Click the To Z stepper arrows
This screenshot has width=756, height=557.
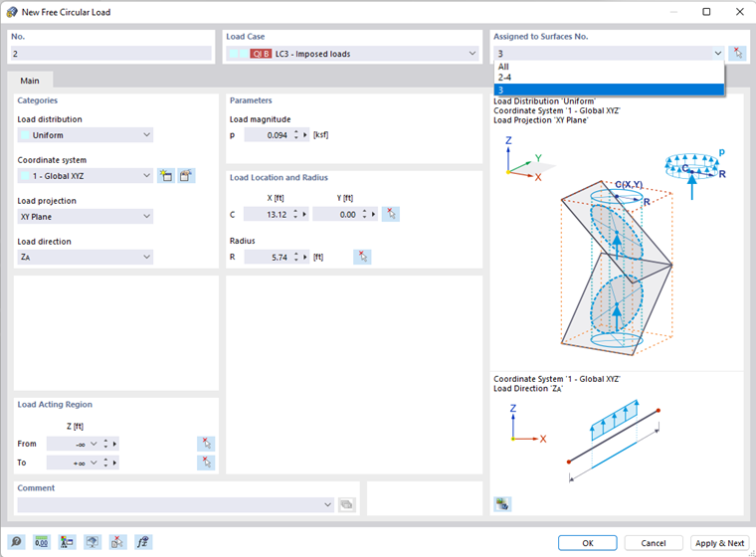105,463
